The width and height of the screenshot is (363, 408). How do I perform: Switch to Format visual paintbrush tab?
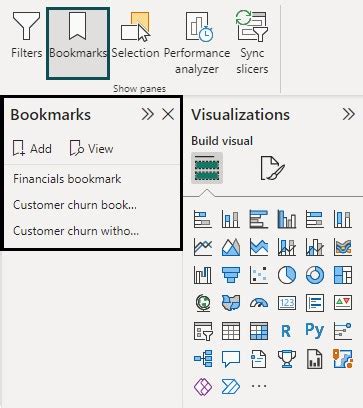272,168
